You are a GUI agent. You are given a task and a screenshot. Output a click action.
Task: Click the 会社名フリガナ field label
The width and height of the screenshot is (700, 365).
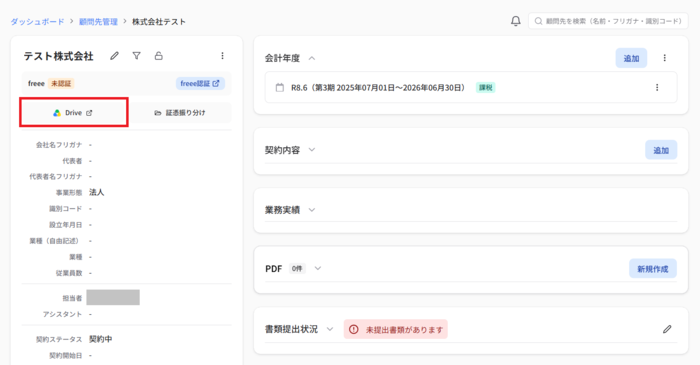pos(59,145)
